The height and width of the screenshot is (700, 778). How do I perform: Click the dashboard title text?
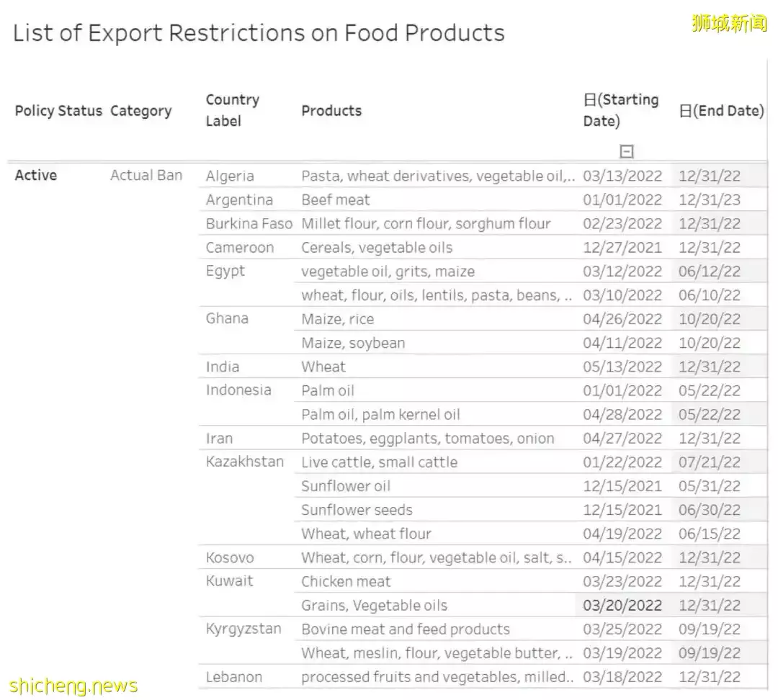(x=259, y=33)
